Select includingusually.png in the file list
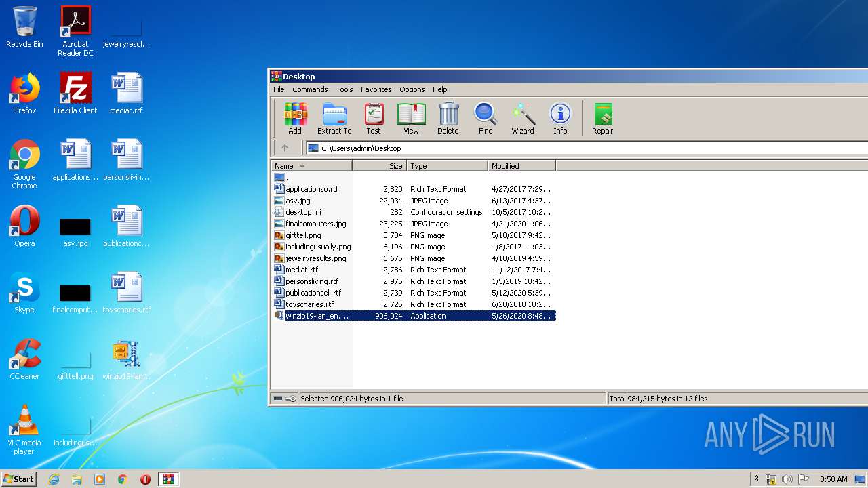 [x=414, y=247]
